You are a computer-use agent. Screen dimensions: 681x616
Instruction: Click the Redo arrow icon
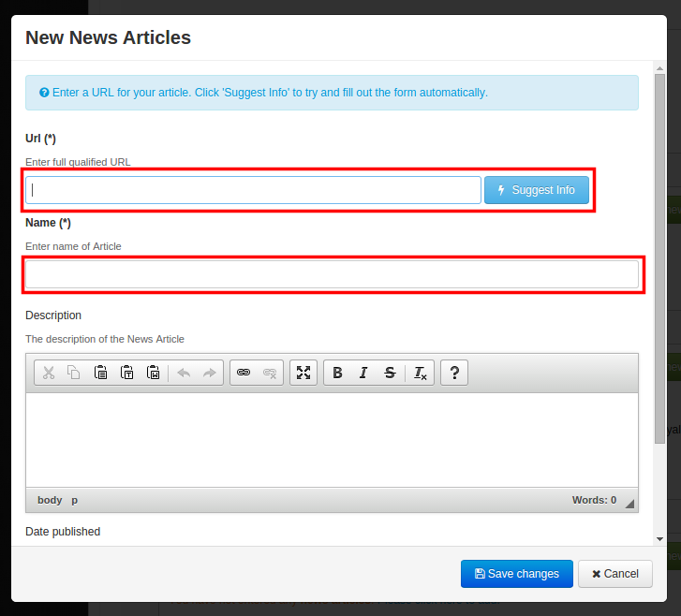coord(209,373)
